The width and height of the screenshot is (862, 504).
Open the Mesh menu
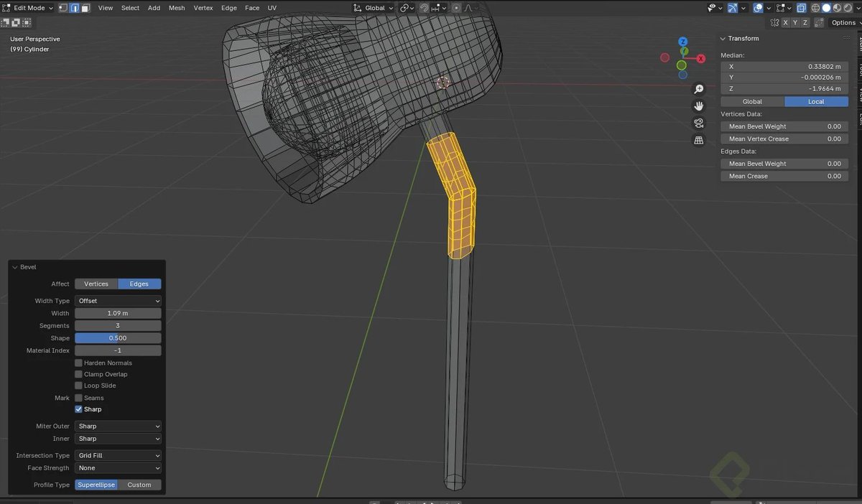pos(177,8)
